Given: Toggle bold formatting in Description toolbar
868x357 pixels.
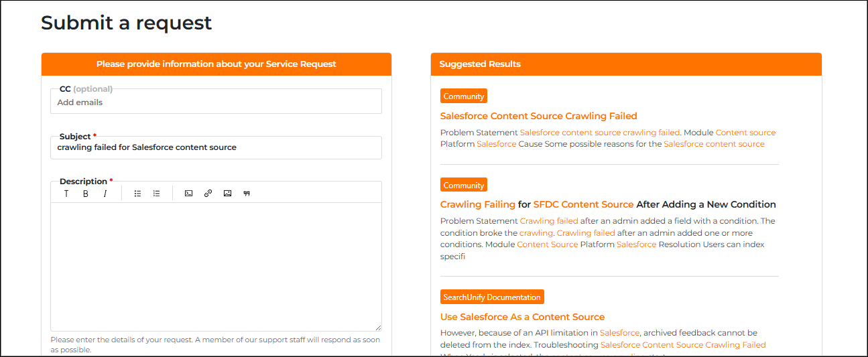Looking at the screenshot, I should coord(86,194).
